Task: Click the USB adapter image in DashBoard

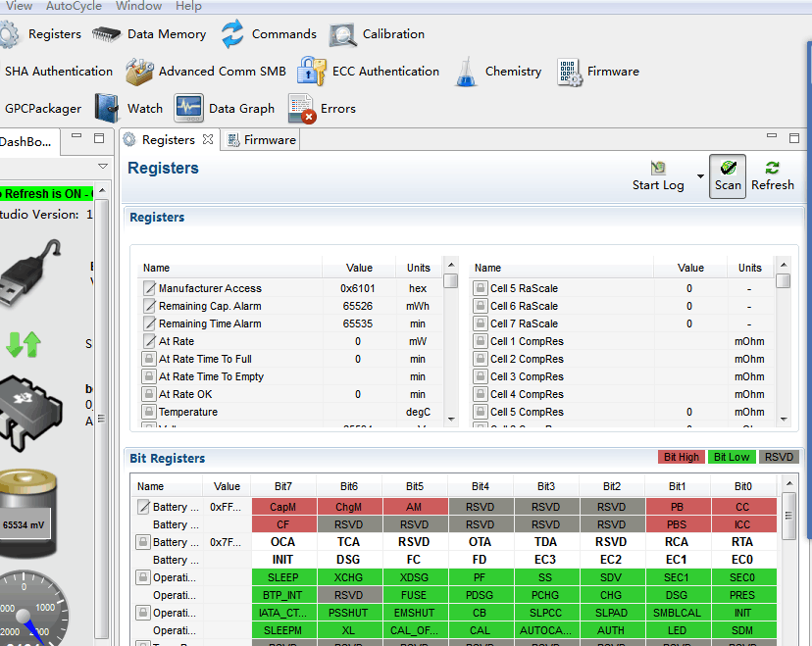Action: (x=31, y=273)
